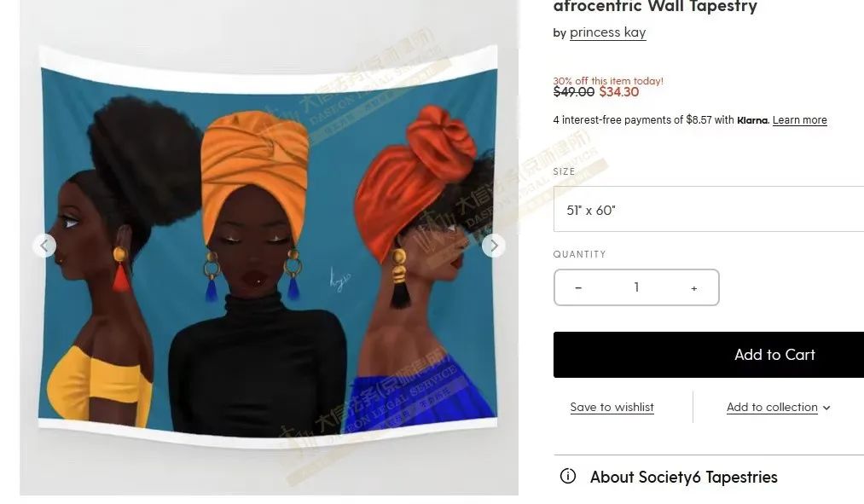Click the Klarna brand name
Image resolution: width=864 pixels, height=504 pixels.
752,120
